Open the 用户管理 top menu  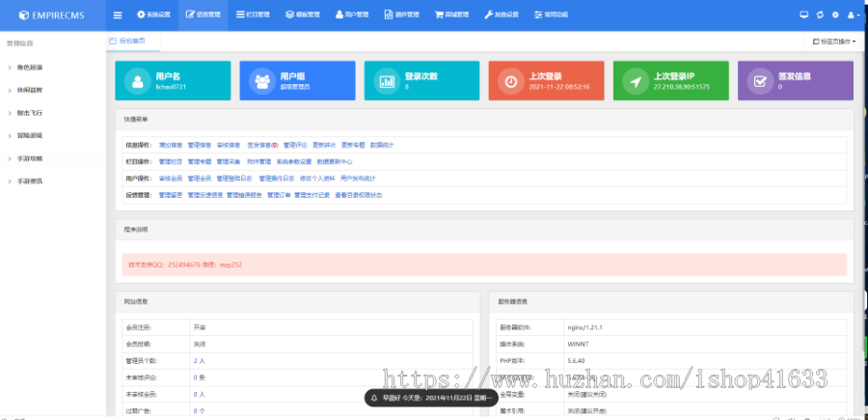pyautogui.click(x=352, y=14)
